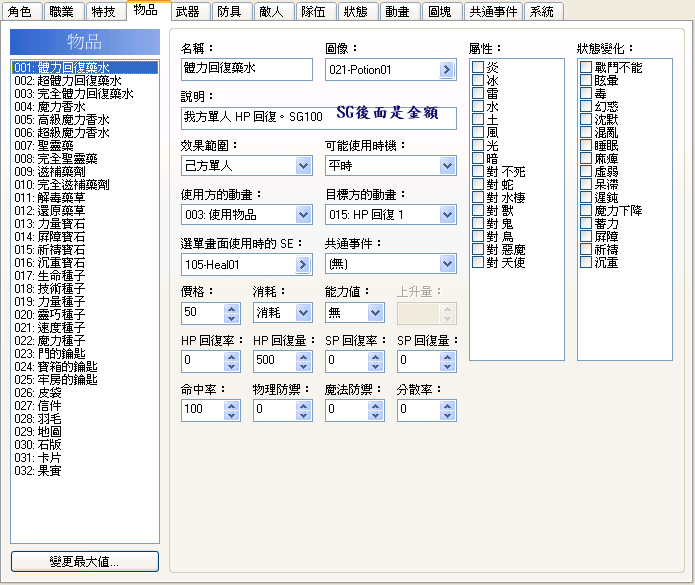Toggle the 對 不死 attribute checkbox
The width and height of the screenshot is (695, 585).
click(478, 171)
